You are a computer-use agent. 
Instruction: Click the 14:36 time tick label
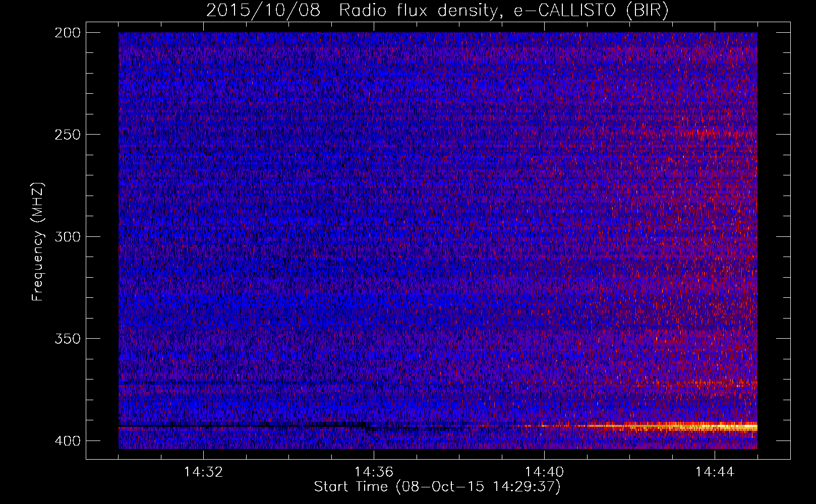pos(374,472)
